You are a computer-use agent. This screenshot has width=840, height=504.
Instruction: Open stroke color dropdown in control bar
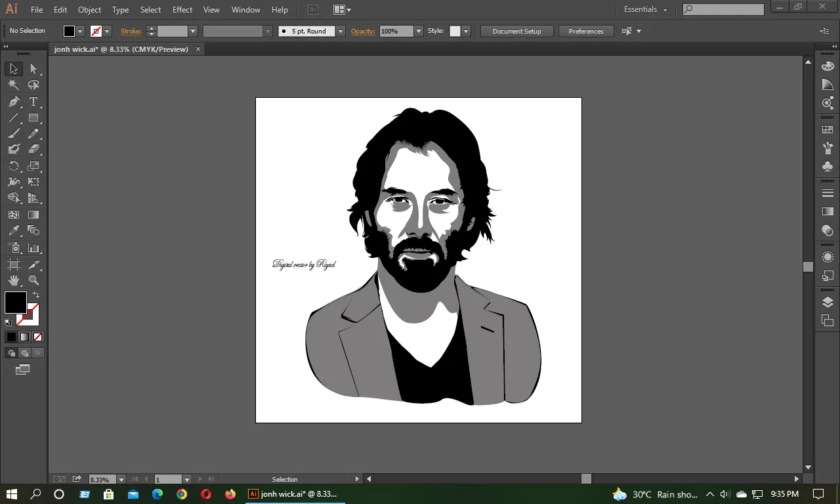coord(107,31)
